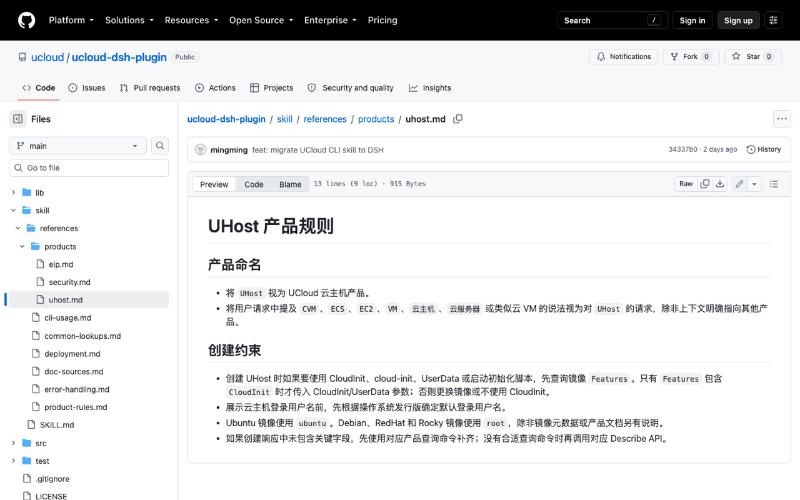Expand the lib folder

pyautogui.click(x=13, y=193)
